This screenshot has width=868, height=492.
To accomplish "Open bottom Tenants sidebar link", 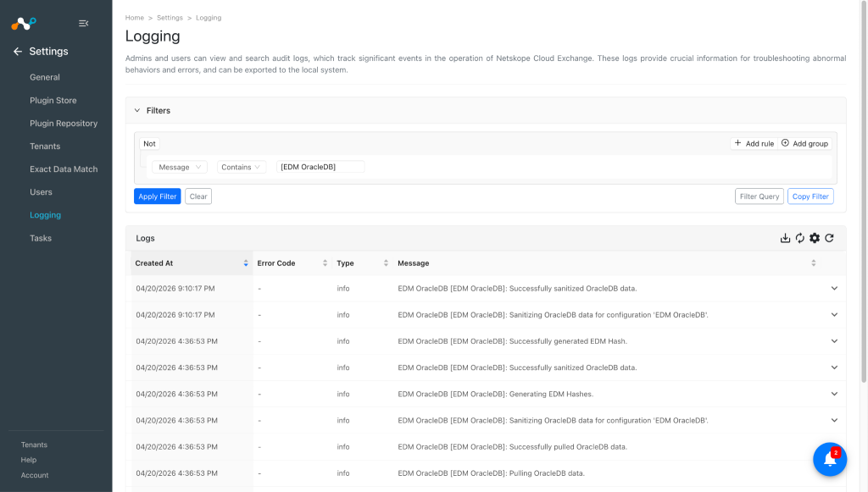I will (x=34, y=445).
